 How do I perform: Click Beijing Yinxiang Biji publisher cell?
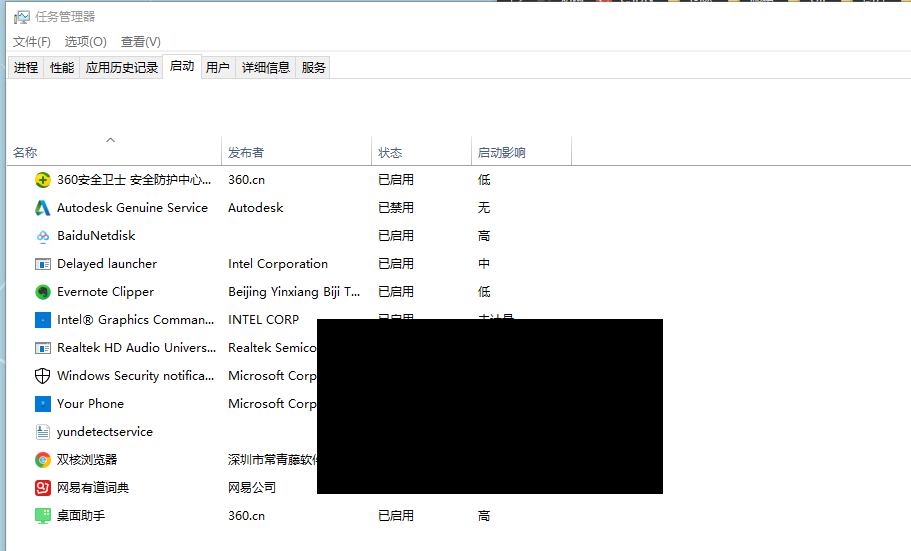click(x=294, y=292)
